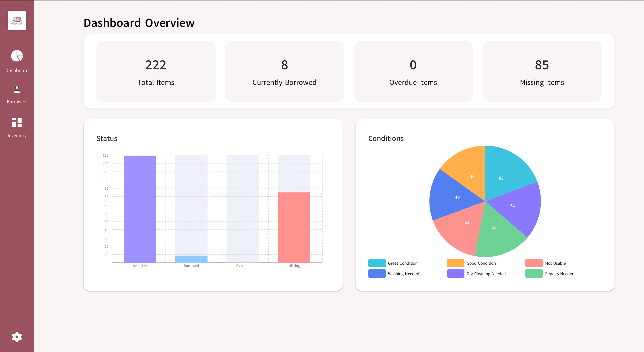Toggle Repairs Needed legend swatch
The image size is (644, 352).
tap(534, 274)
